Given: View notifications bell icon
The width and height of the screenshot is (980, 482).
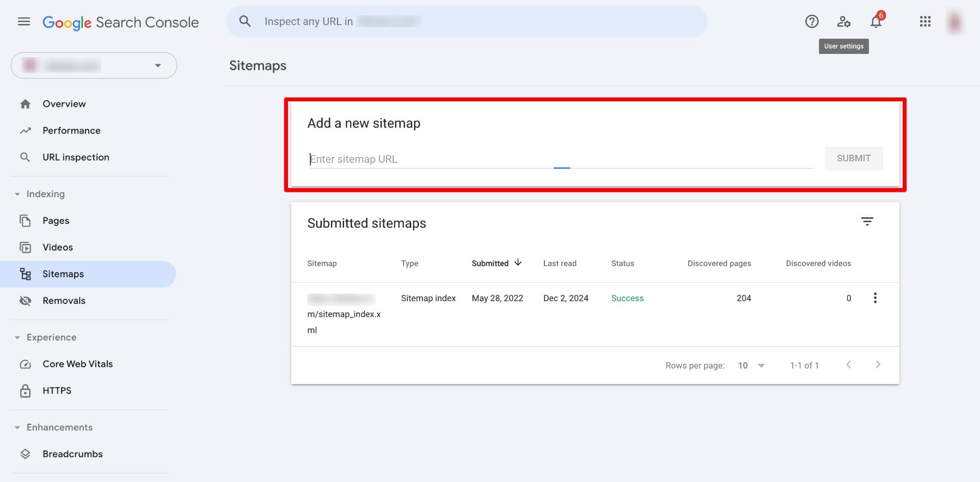Looking at the screenshot, I should [x=875, y=22].
